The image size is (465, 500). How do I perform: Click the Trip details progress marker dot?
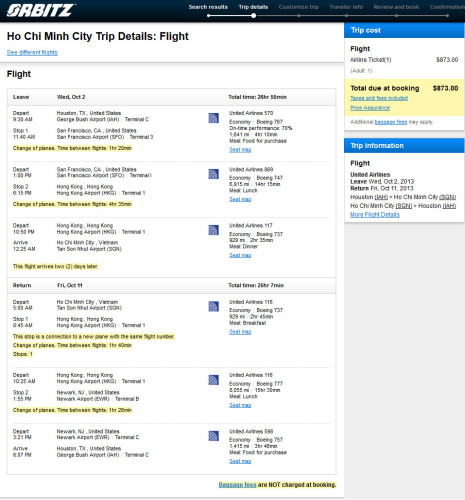(x=254, y=16)
